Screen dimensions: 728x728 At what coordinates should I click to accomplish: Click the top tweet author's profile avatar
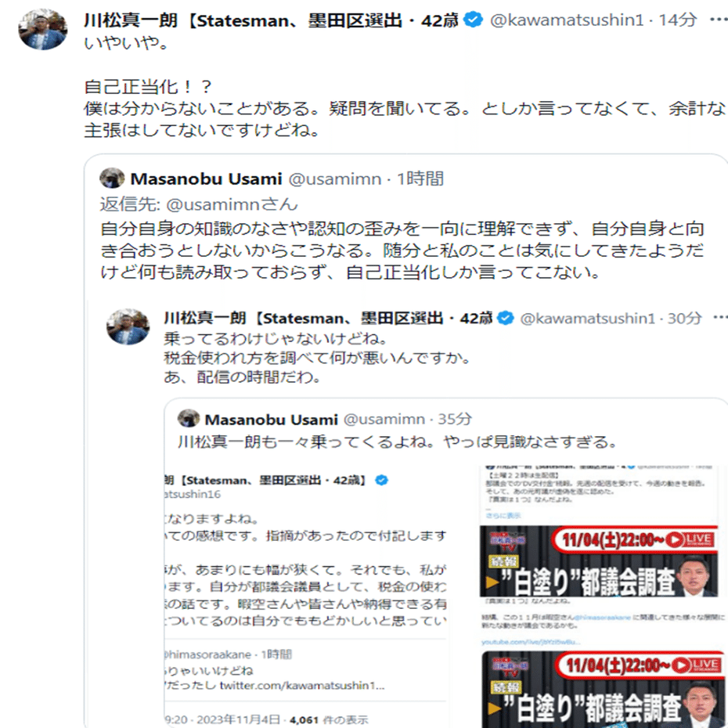click(x=43, y=29)
